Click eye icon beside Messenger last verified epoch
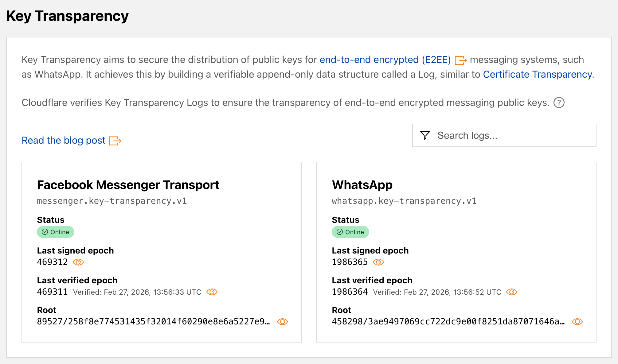Screen dimensions: 618x364 [212, 292]
